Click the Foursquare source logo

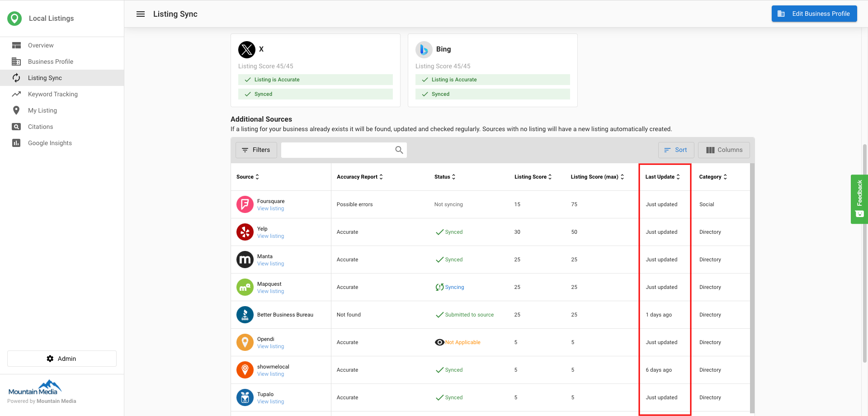[245, 204]
